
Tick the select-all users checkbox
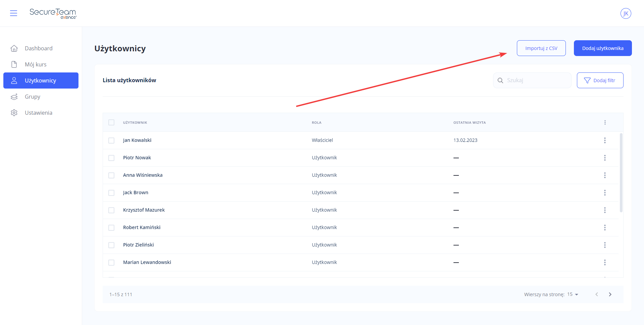[111, 122]
